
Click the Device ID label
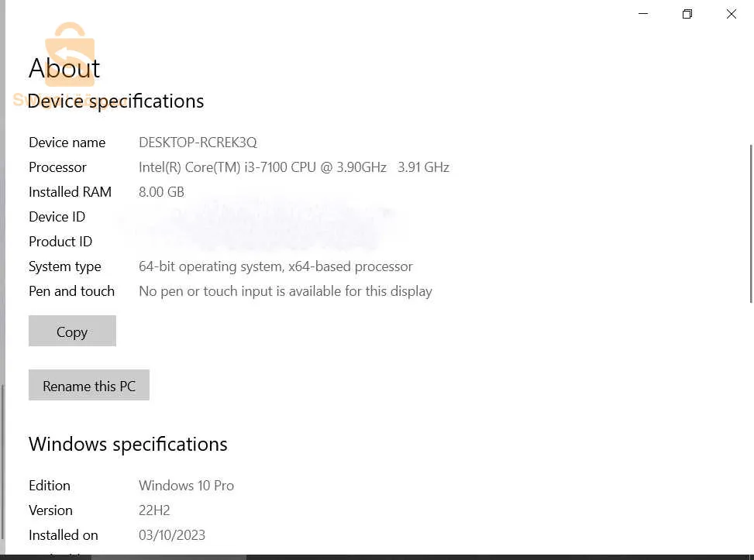(x=57, y=217)
